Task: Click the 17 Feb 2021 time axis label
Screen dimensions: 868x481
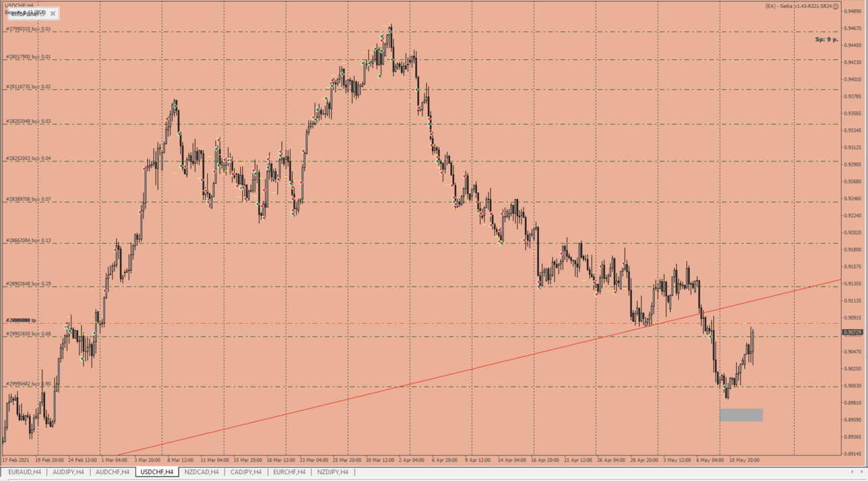Action: click(15, 460)
